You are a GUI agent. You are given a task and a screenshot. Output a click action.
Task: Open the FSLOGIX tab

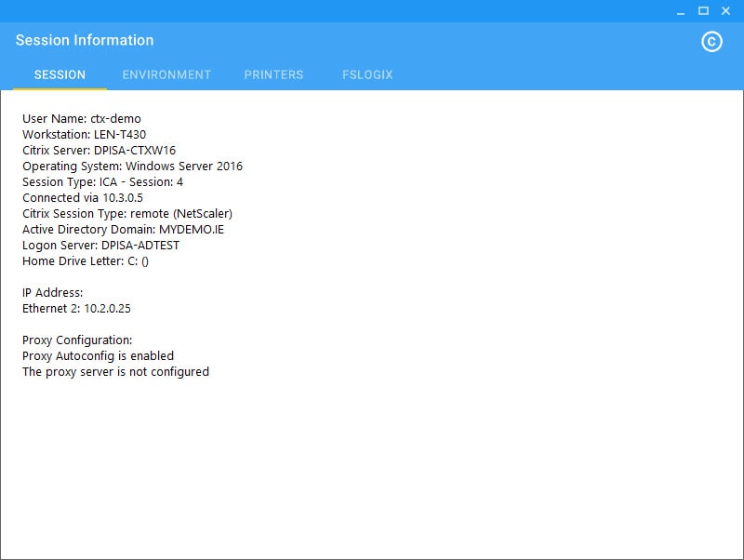coord(367,75)
